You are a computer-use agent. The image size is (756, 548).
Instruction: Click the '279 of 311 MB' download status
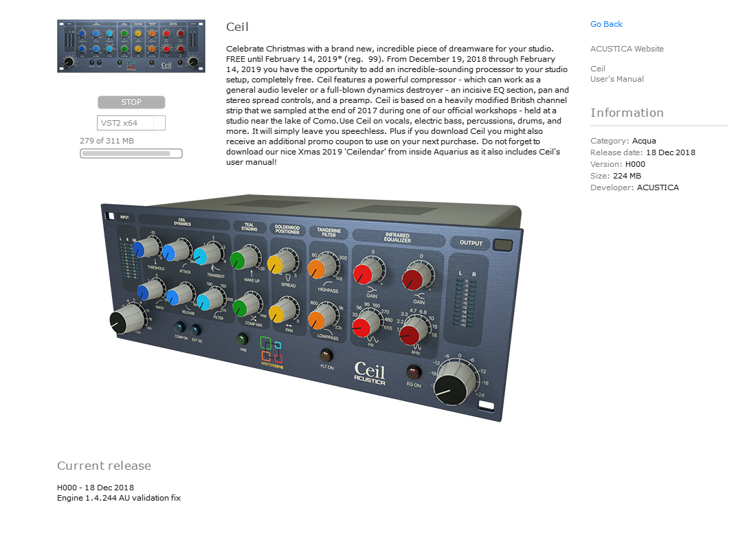point(107,141)
